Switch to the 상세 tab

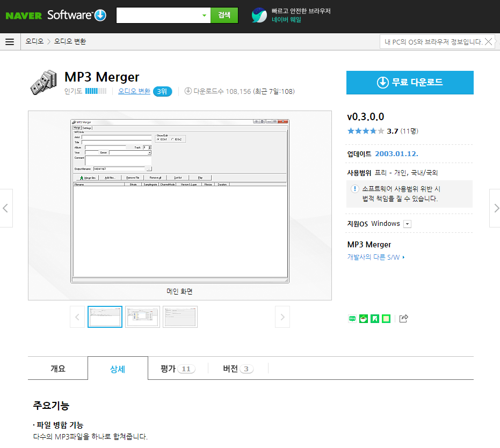tap(118, 369)
